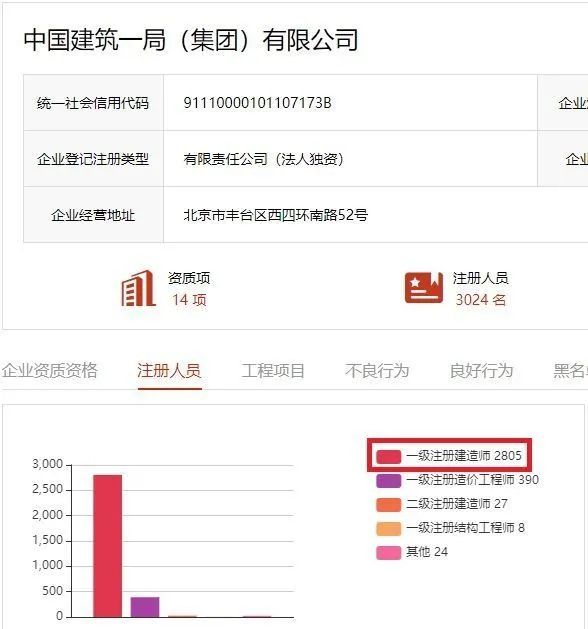Image resolution: width=588 pixels, height=629 pixels.
Task: Toggle legend entry 二级注册建造师 27
Action: coord(442,504)
